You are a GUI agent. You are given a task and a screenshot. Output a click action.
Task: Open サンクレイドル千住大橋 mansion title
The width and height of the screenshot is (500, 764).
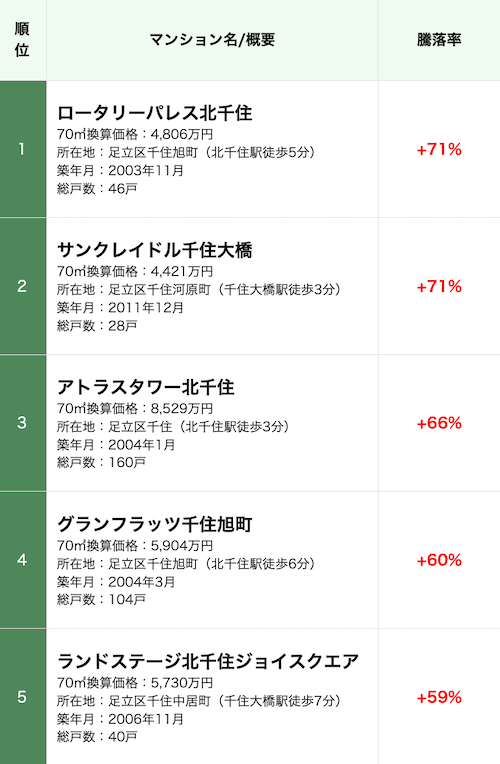(x=154, y=250)
